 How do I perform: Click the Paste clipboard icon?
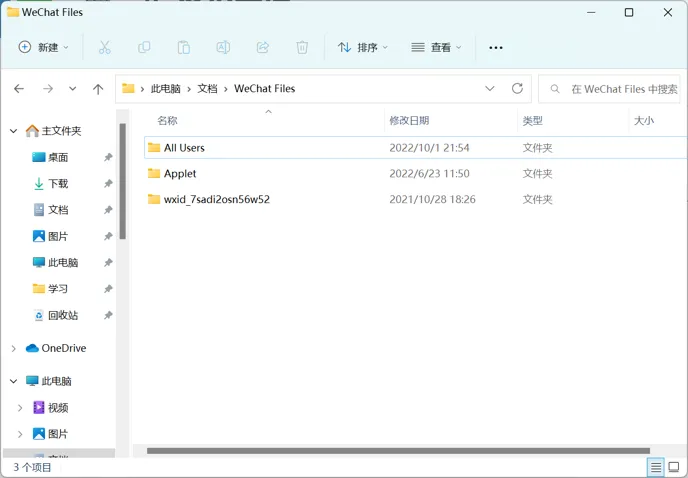coord(183,47)
